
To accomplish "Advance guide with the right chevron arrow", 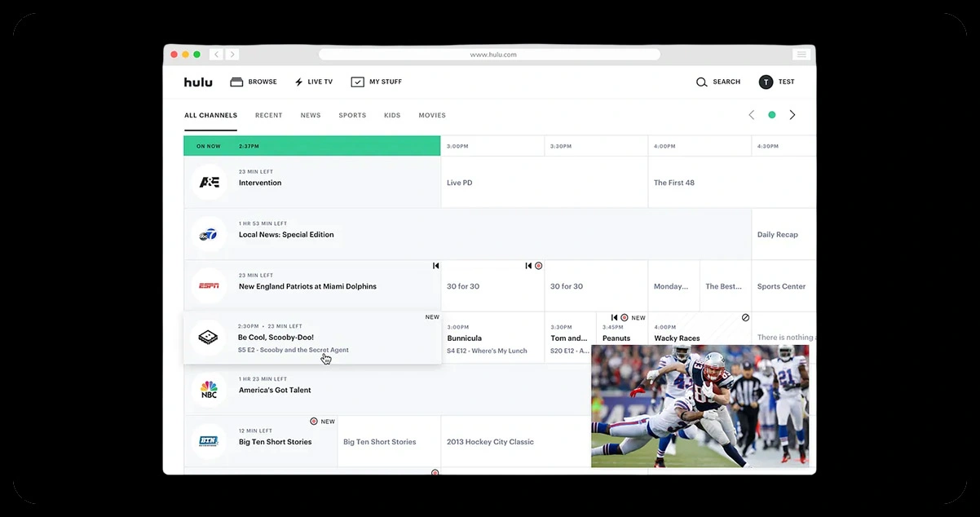I will [x=792, y=115].
